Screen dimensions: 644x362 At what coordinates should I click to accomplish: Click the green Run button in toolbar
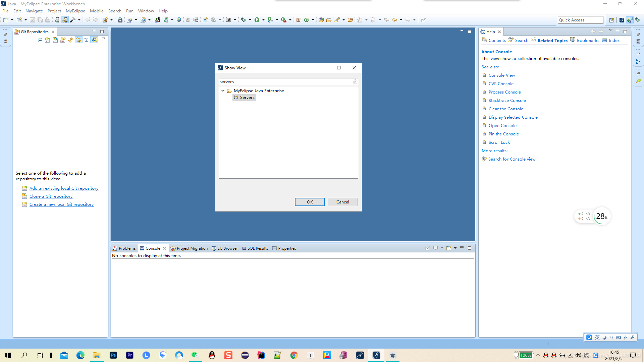(257, 20)
